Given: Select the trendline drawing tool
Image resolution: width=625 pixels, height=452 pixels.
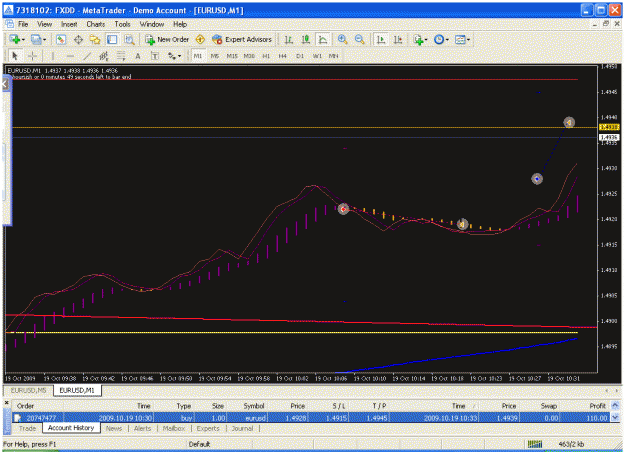Looking at the screenshot, I should [87, 56].
